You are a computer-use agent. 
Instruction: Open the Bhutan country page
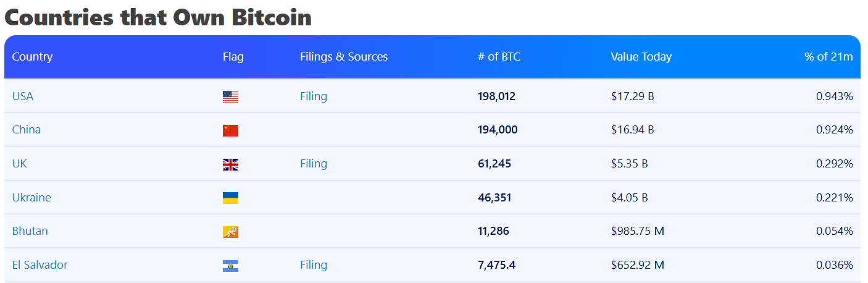click(30, 231)
